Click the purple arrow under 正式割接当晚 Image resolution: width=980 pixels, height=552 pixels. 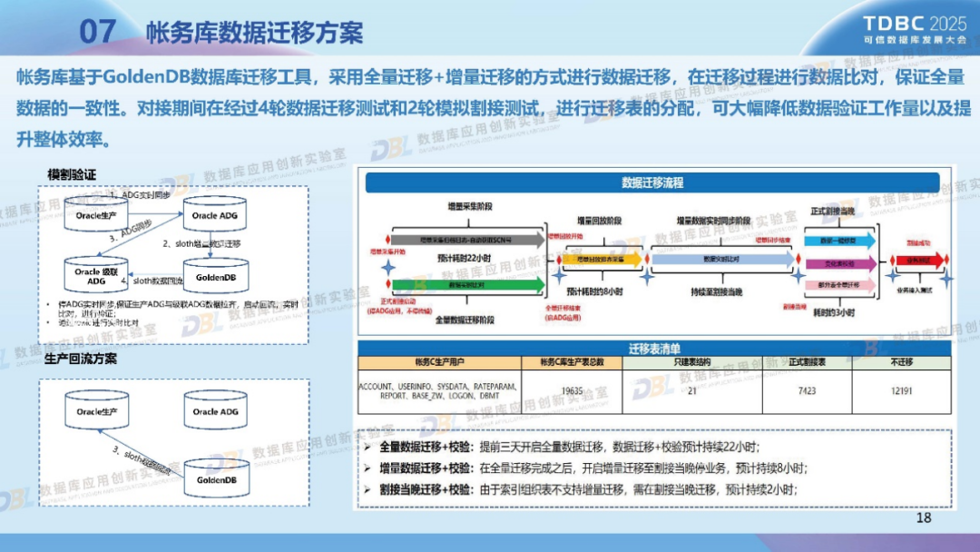tap(840, 264)
